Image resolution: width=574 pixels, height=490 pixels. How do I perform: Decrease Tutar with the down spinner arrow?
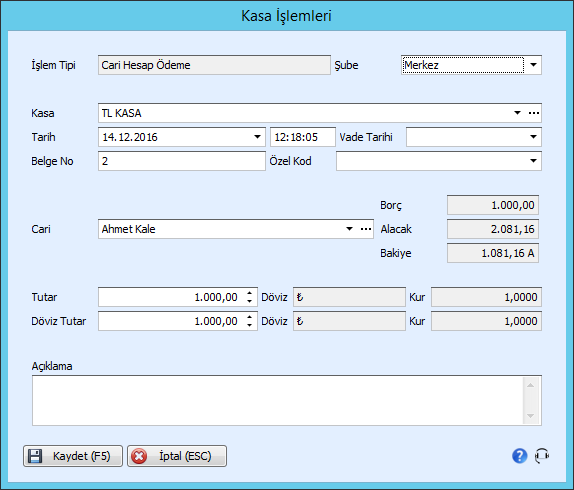(x=250, y=301)
